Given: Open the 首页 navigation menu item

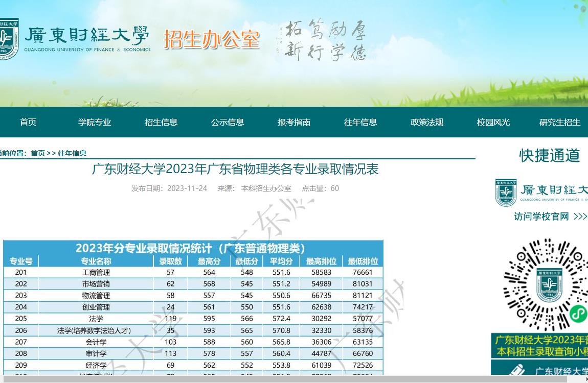Looking at the screenshot, I should click(x=28, y=122).
